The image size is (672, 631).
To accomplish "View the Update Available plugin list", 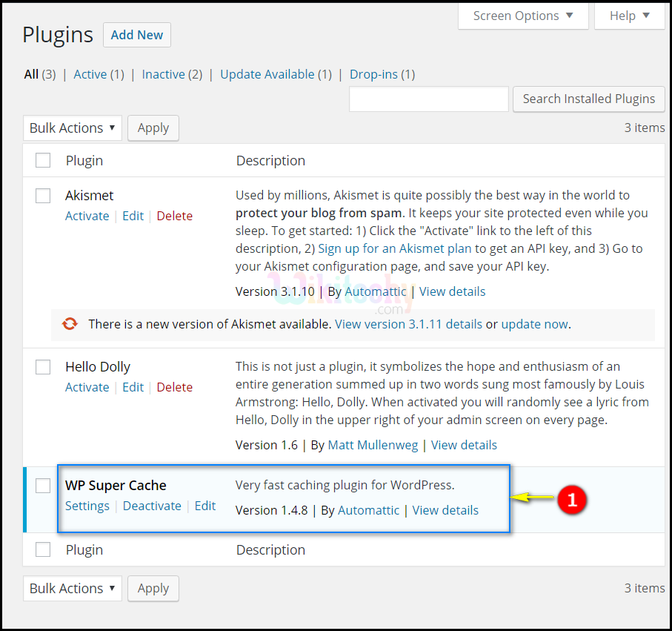I will (x=268, y=74).
